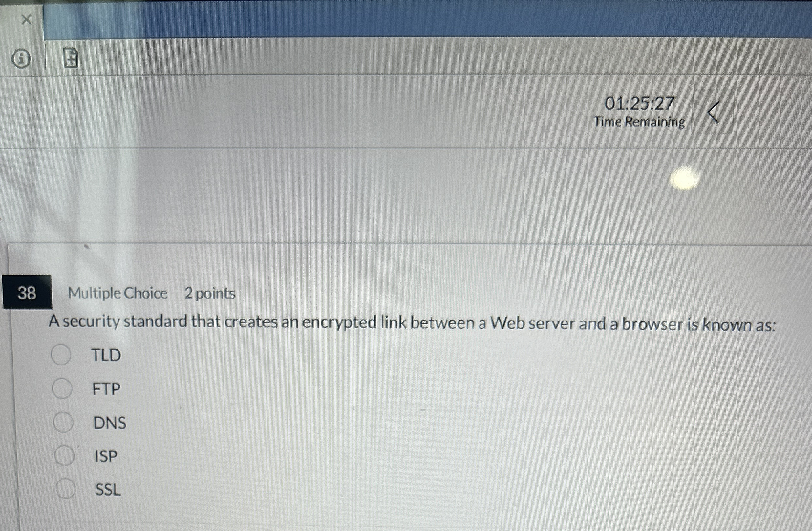The image size is (812, 531).
Task: Click the SSL answer label
Action: point(108,490)
